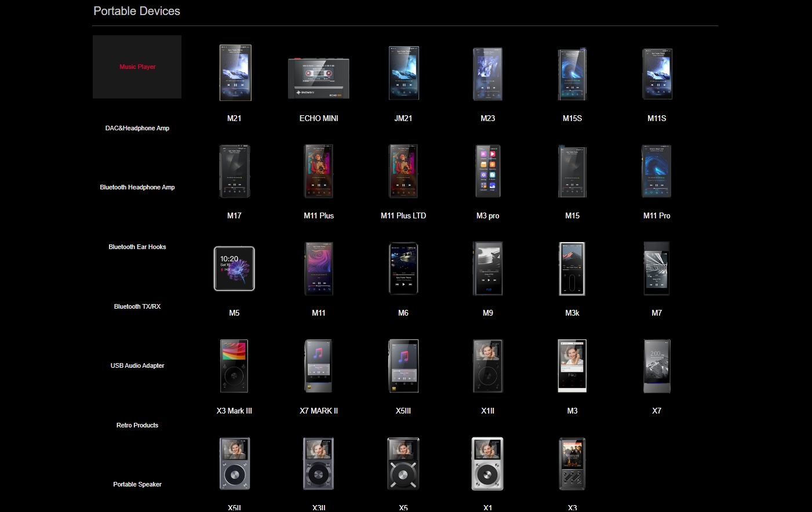Click the silver X1 player image

(487, 464)
